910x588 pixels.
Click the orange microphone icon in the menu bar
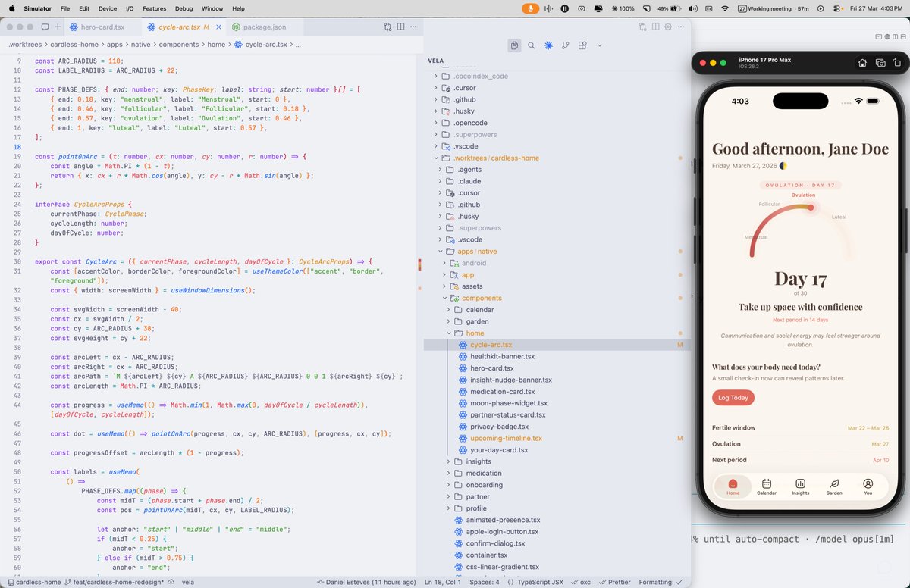click(530, 8)
